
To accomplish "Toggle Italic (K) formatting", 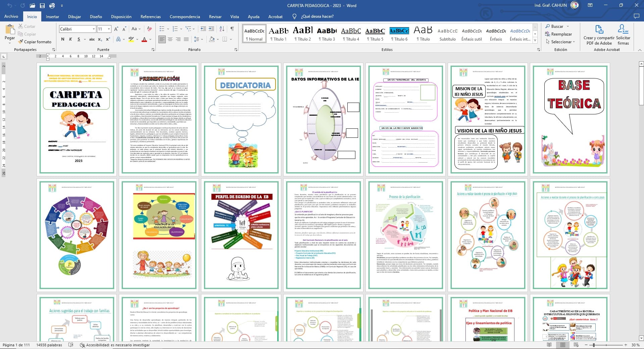I will [x=70, y=39].
